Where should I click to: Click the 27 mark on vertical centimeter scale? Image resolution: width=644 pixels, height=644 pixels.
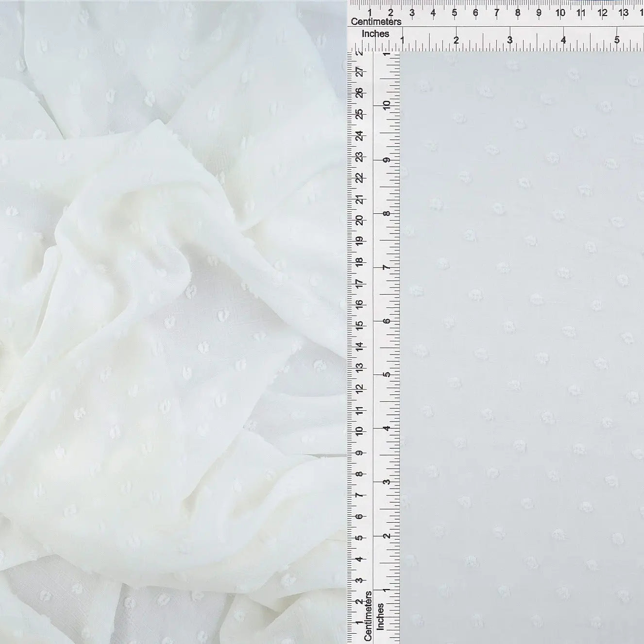point(360,72)
